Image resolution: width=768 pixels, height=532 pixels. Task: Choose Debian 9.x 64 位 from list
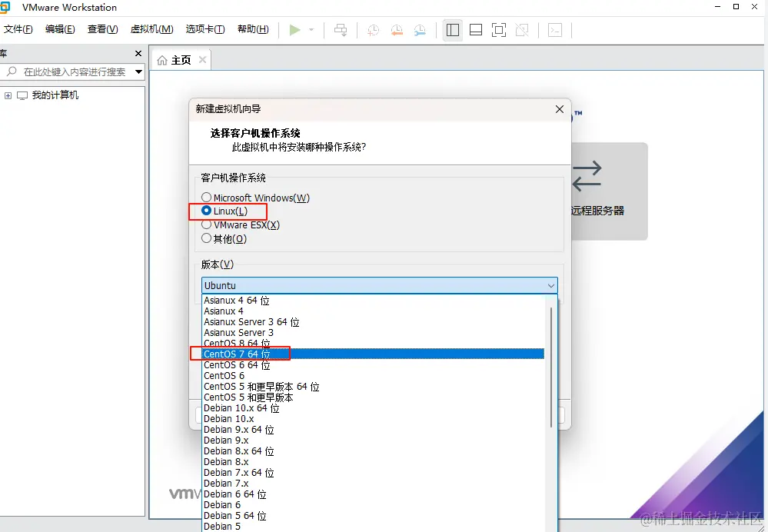[x=374, y=430]
